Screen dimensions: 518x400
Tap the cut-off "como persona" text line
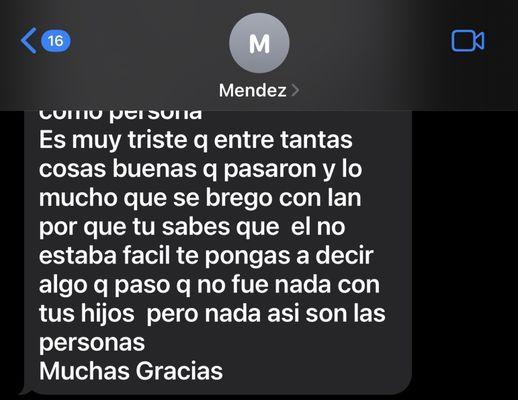121,115
